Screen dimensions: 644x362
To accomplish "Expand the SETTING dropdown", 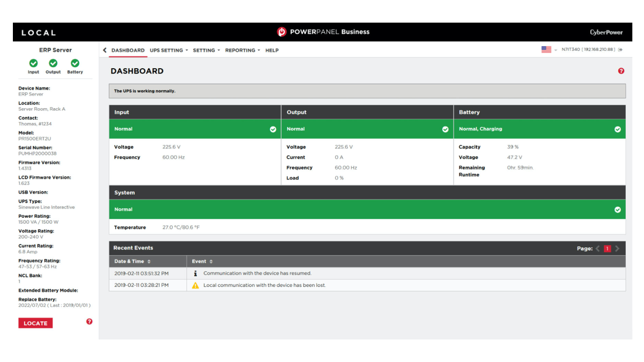I will tap(206, 50).
